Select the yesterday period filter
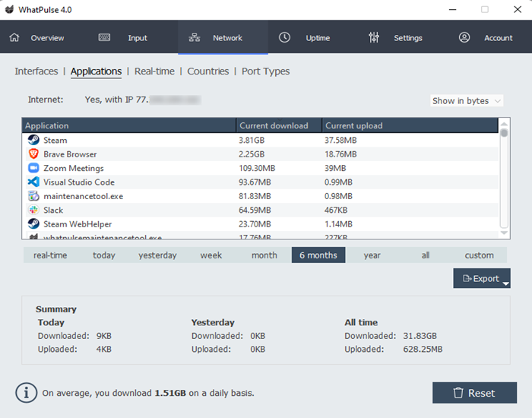Viewport: 532px width, 418px height. point(157,255)
